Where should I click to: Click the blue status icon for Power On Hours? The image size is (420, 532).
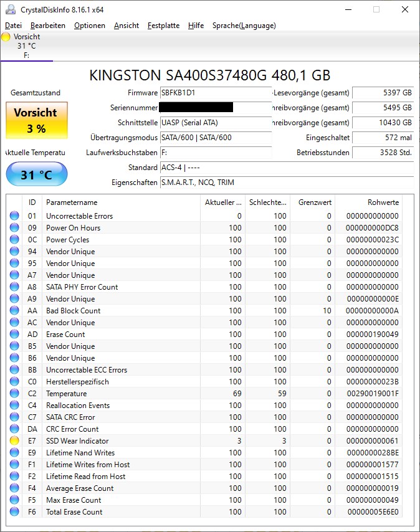pyautogui.click(x=14, y=228)
